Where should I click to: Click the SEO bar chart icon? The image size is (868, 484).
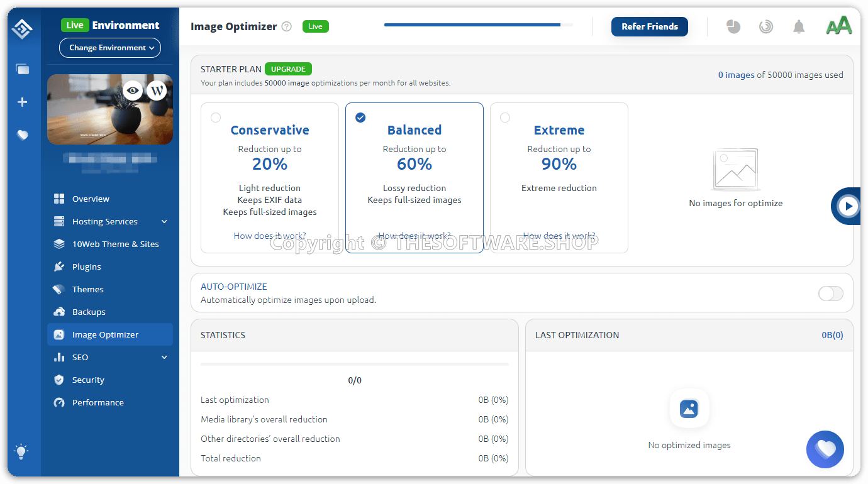[59, 357]
